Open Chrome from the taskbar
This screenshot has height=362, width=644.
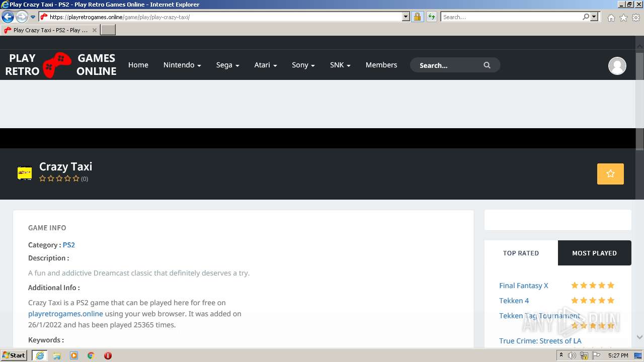point(91,355)
